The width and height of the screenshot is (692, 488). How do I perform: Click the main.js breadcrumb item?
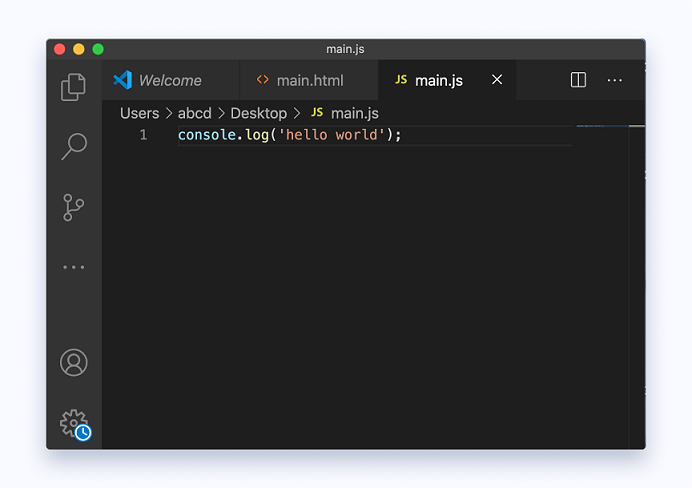click(354, 113)
